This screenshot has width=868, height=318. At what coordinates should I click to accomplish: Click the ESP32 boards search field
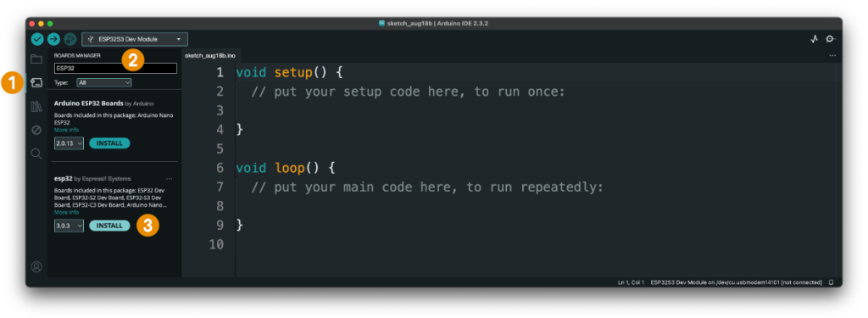[115, 68]
